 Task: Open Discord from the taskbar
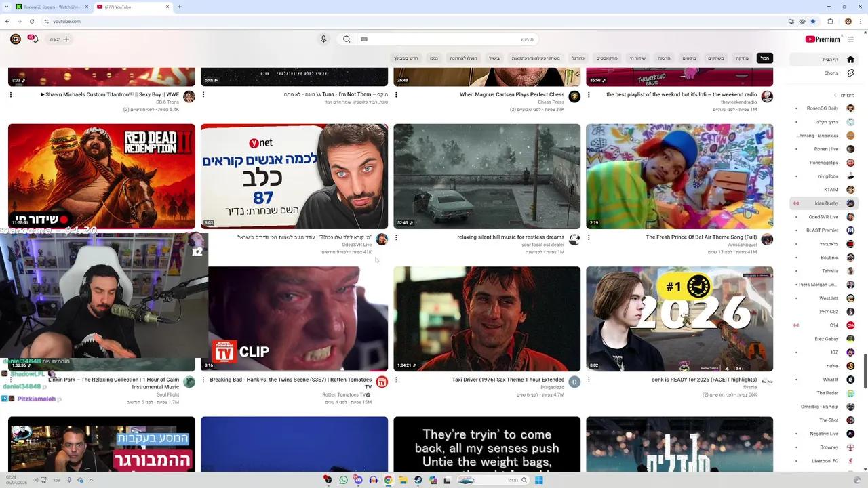click(358, 480)
